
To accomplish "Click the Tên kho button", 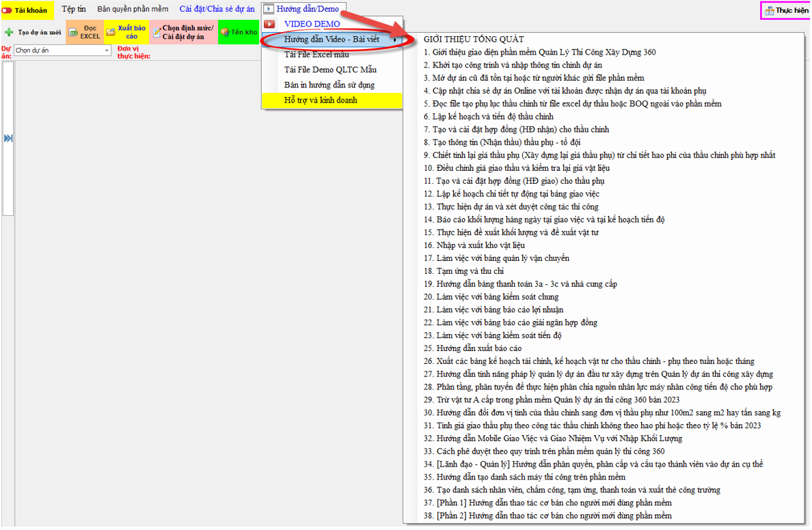I will [x=239, y=32].
